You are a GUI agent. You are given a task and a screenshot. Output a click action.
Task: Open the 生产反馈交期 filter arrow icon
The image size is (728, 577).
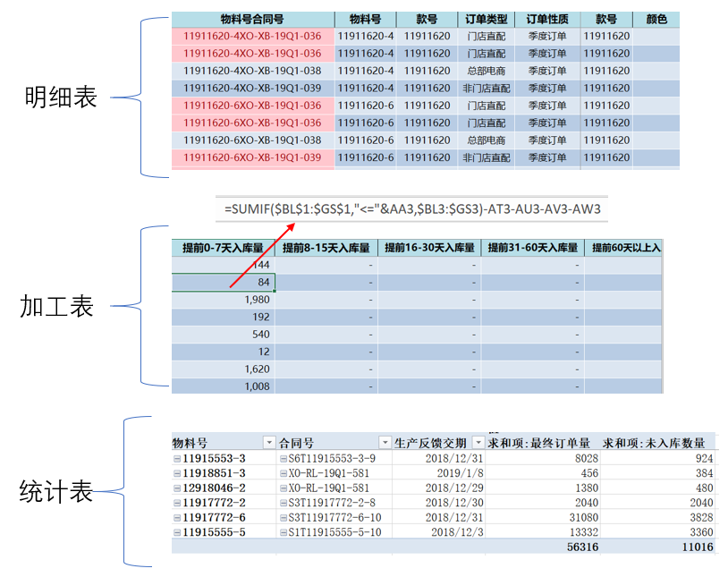478,442
